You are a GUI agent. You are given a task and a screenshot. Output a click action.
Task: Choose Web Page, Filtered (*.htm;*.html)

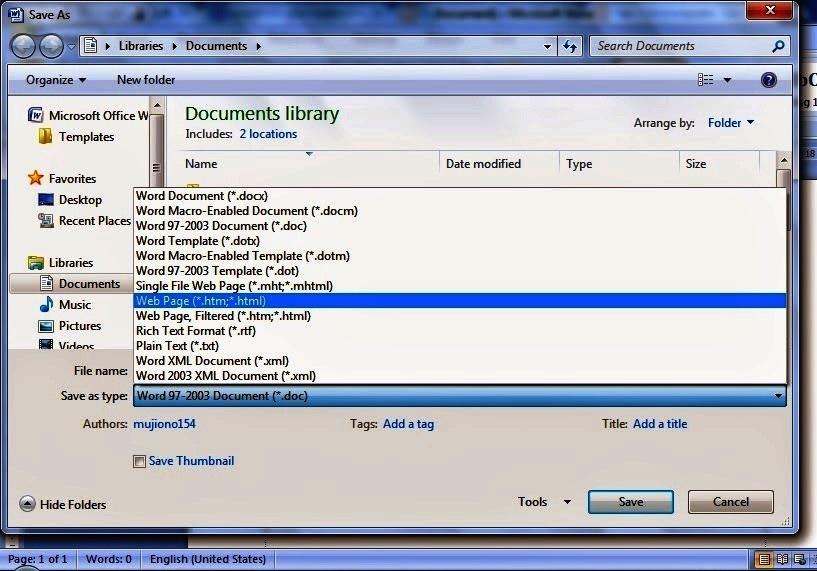(x=460, y=316)
